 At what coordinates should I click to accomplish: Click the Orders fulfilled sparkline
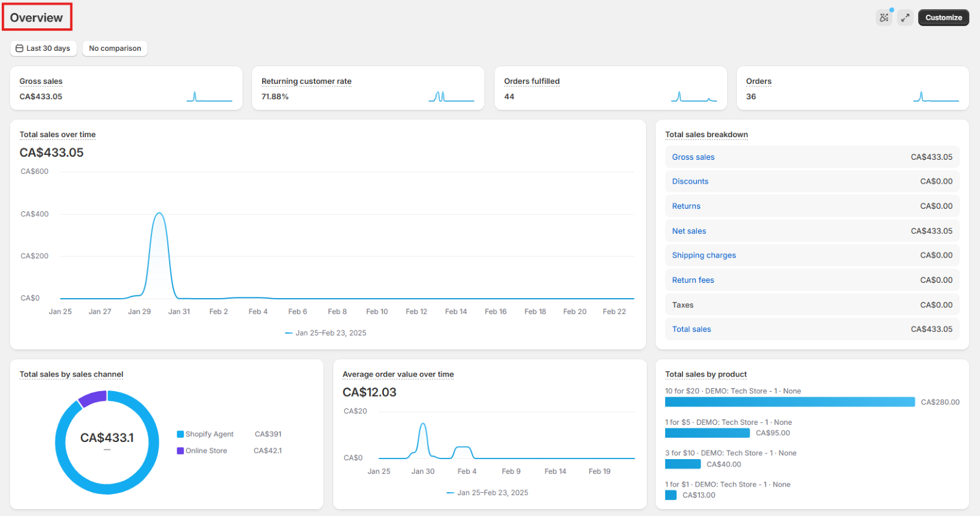(693, 97)
